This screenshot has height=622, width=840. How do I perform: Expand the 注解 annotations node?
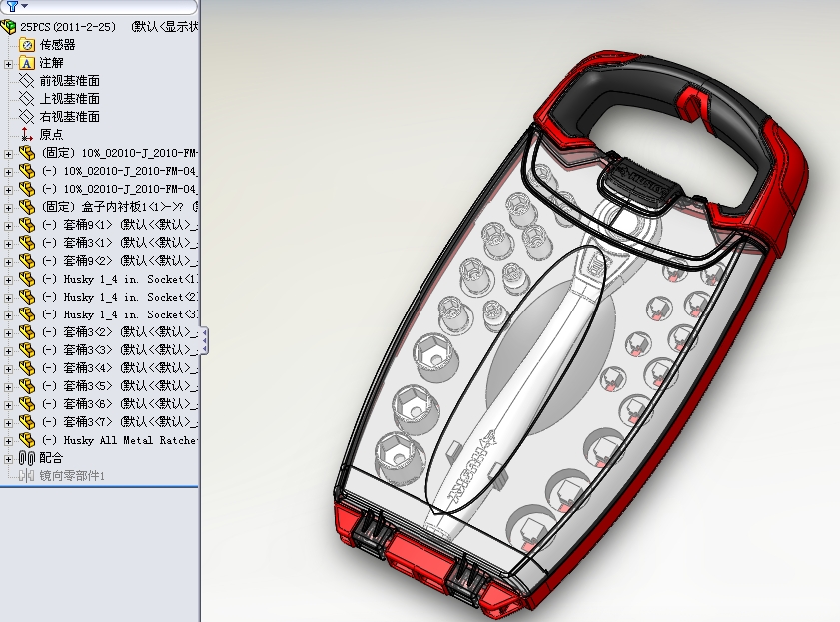(x=9, y=63)
